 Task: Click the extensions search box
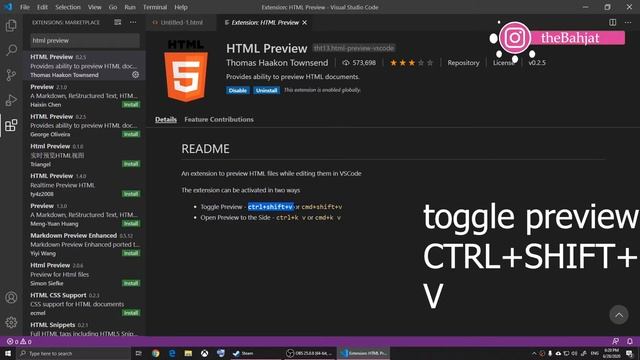[x=85, y=40]
